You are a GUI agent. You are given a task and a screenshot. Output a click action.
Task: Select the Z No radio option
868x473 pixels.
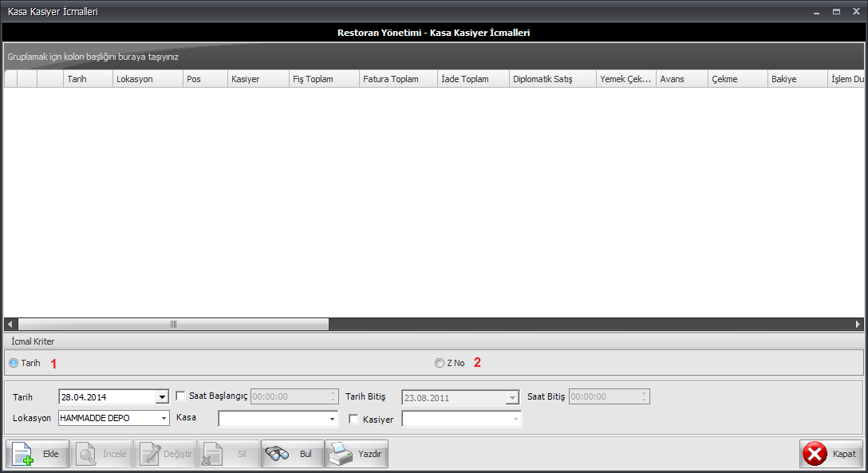coord(440,363)
